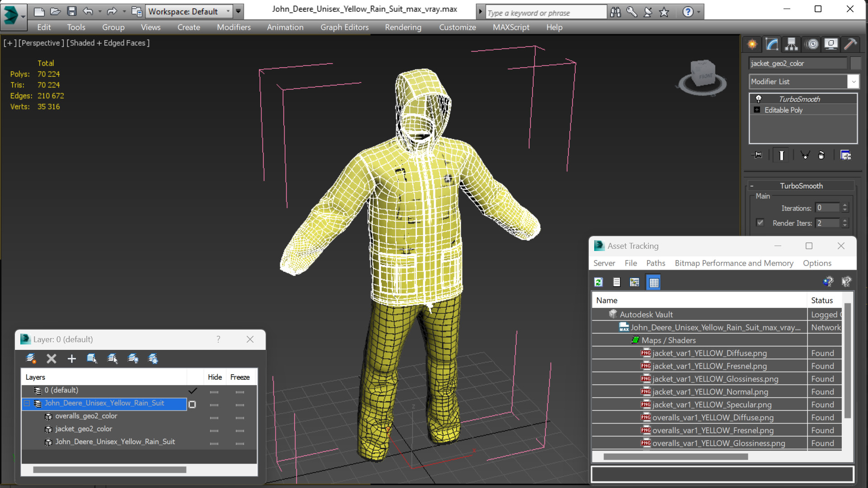
Task: Click the keyword search input field
Action: pyautogui.click(x=546, y=13)
